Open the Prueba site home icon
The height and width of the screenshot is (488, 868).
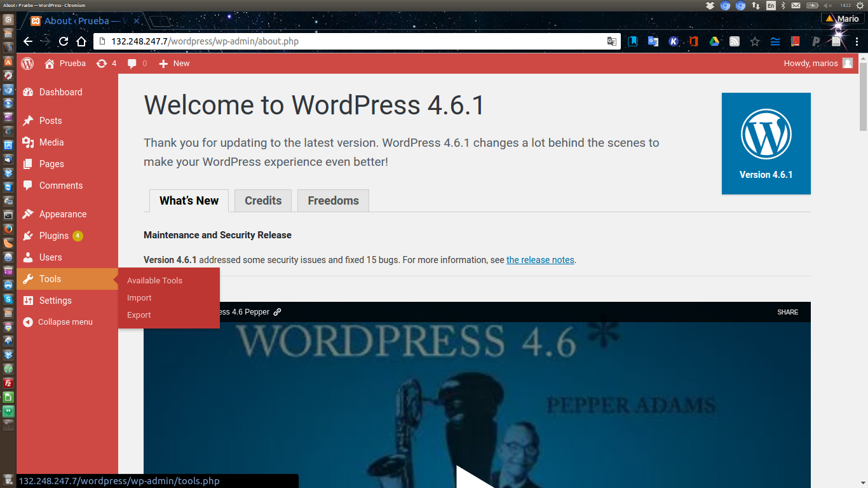(50, 64)
